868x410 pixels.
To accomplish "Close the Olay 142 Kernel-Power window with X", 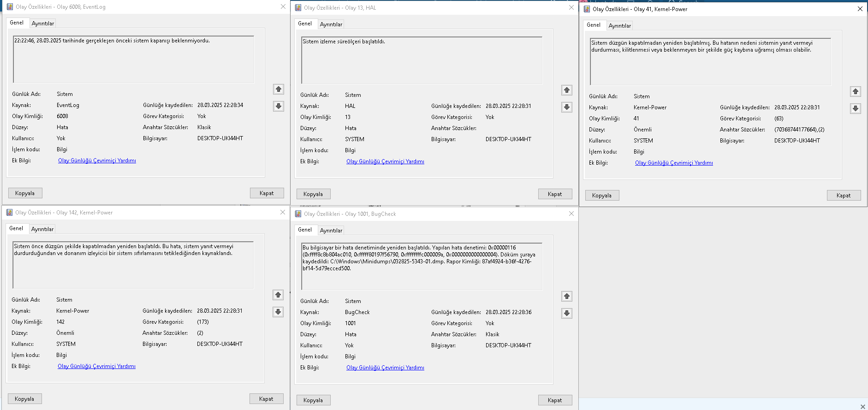I will click(x=283, y=213).
